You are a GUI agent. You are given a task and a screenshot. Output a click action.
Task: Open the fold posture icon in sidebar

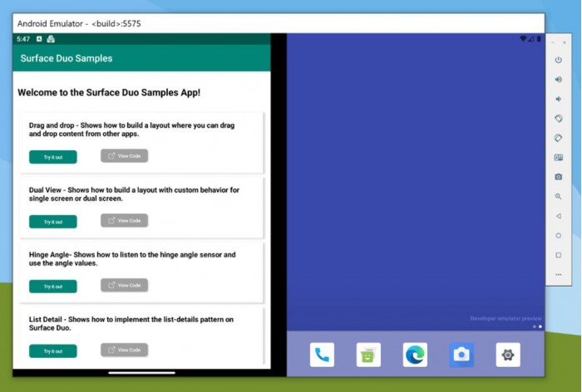(x=558, y=158)
